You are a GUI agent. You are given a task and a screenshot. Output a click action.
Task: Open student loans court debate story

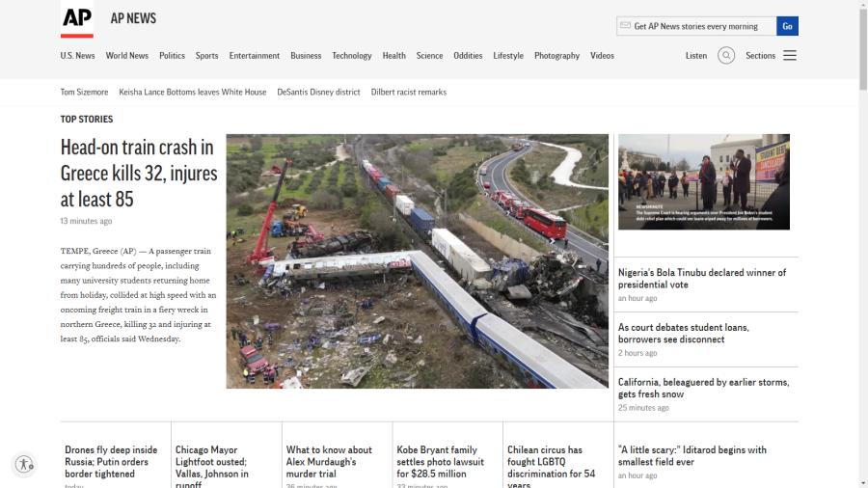683,333
